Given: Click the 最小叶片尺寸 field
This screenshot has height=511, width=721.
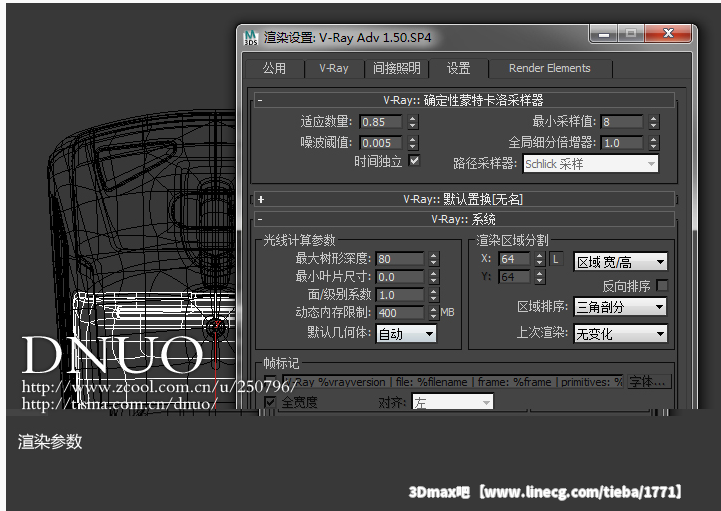Looking at the screenshot, I should [400, 277].
